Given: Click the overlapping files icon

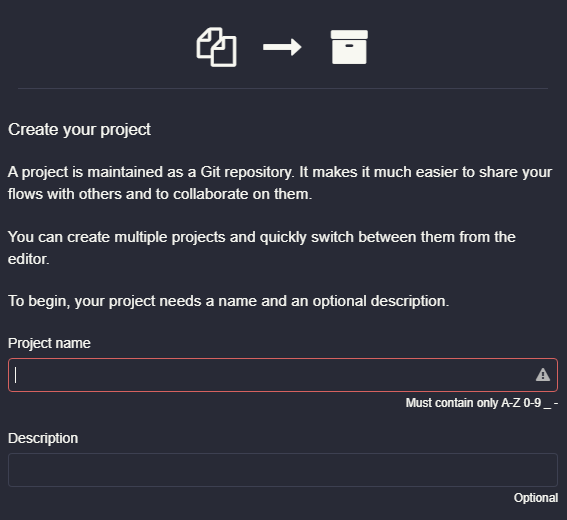Looking at the screenshot, I should tap(216, 47).
